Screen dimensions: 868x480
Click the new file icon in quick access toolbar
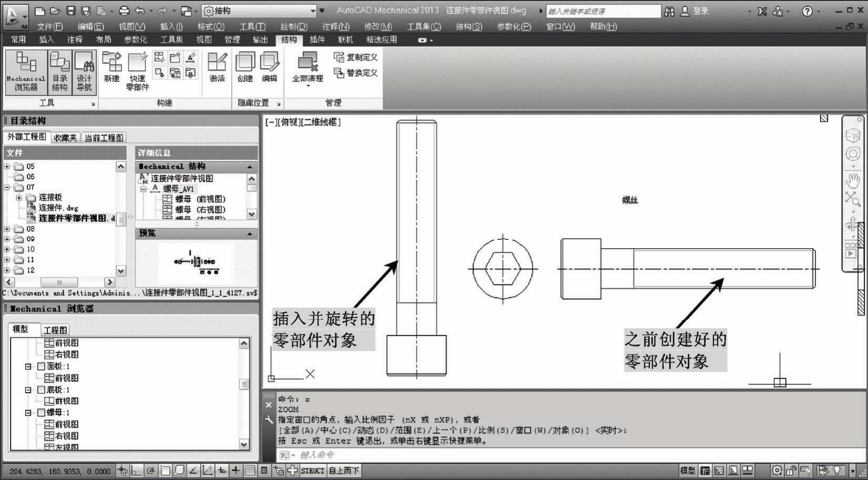[40, 11]
